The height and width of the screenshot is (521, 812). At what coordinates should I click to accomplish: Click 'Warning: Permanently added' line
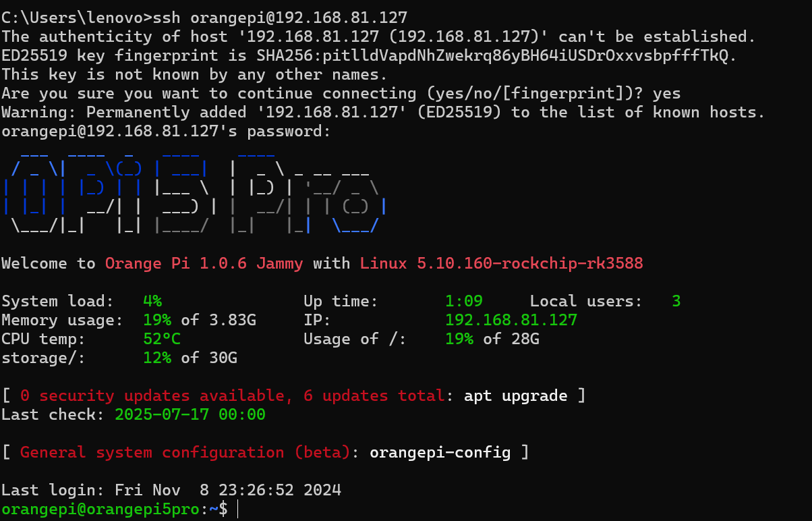point(383,111)
